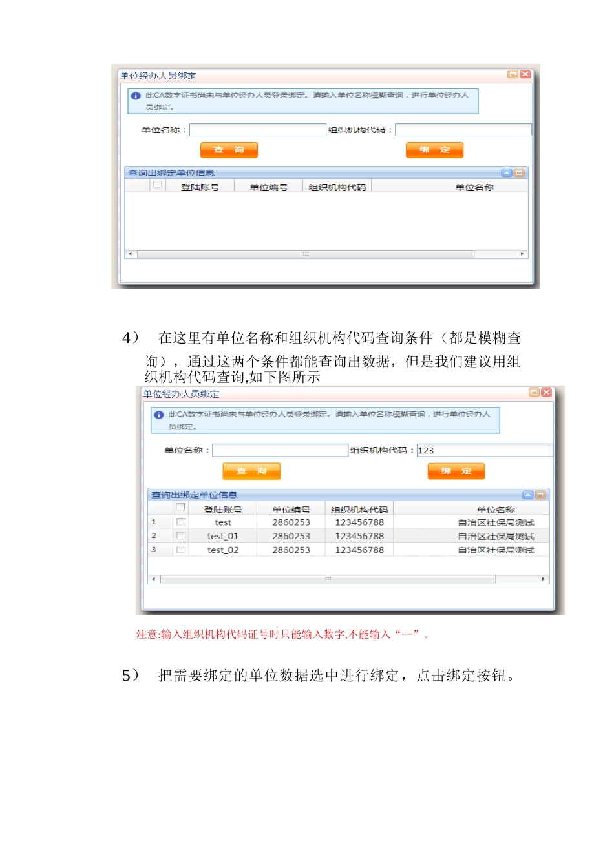Minimize the lower 单位经办人员绑定 dialog

pyautogui.click(x=535, y=392)
